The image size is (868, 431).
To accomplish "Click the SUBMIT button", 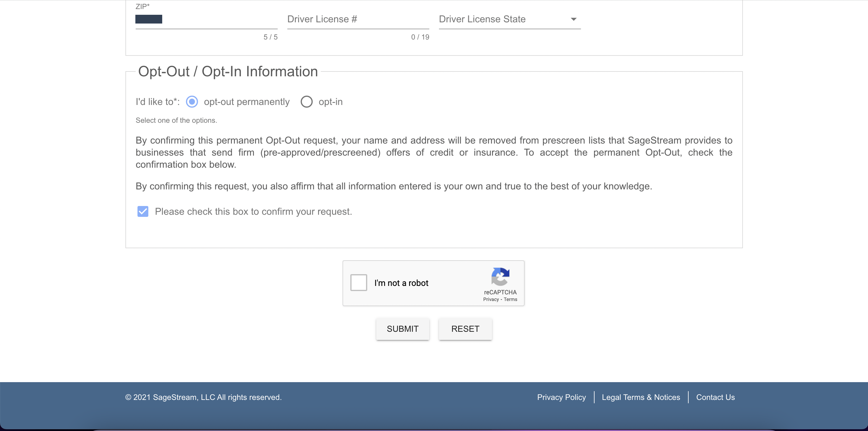I will (403, 329).
